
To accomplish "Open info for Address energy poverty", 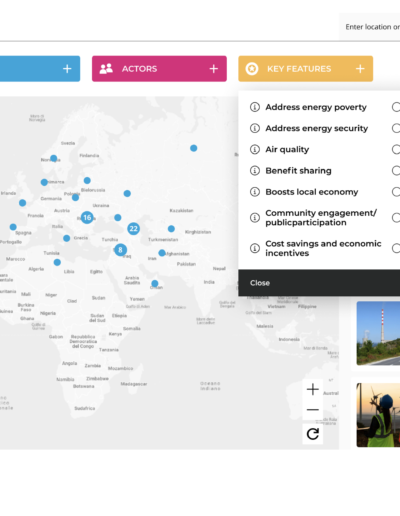I will pyautogui.click(x=255, y=107).
